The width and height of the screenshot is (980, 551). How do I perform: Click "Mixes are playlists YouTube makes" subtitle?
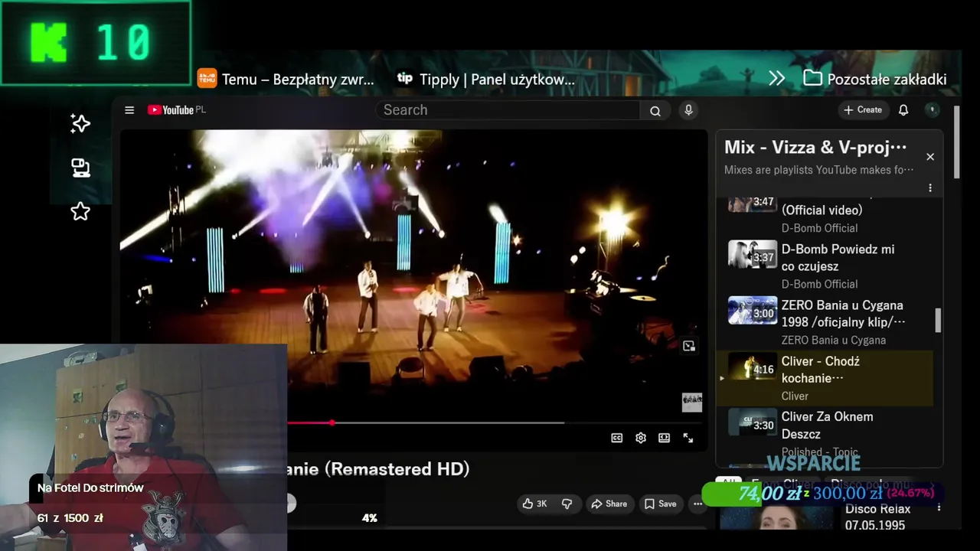[819, 170]
